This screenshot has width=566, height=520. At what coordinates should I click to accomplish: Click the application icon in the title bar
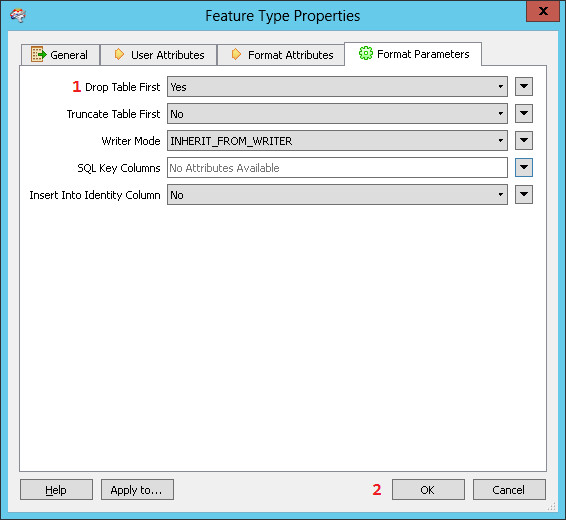[x=18, y=16]
